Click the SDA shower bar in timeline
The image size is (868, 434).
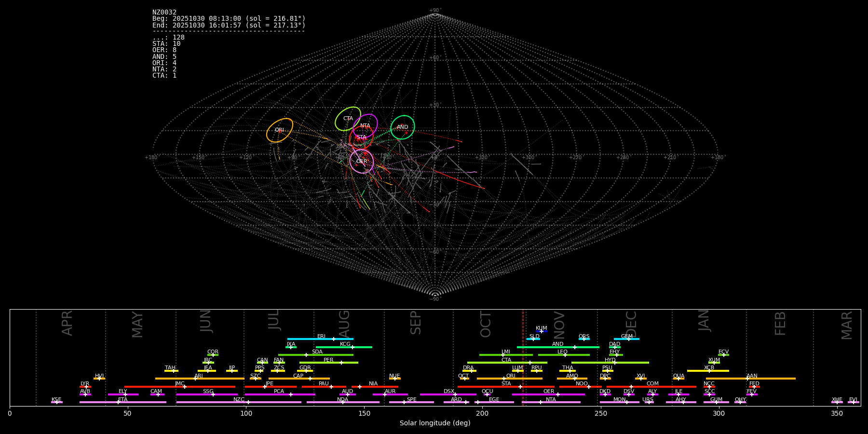tap(316, 355)
